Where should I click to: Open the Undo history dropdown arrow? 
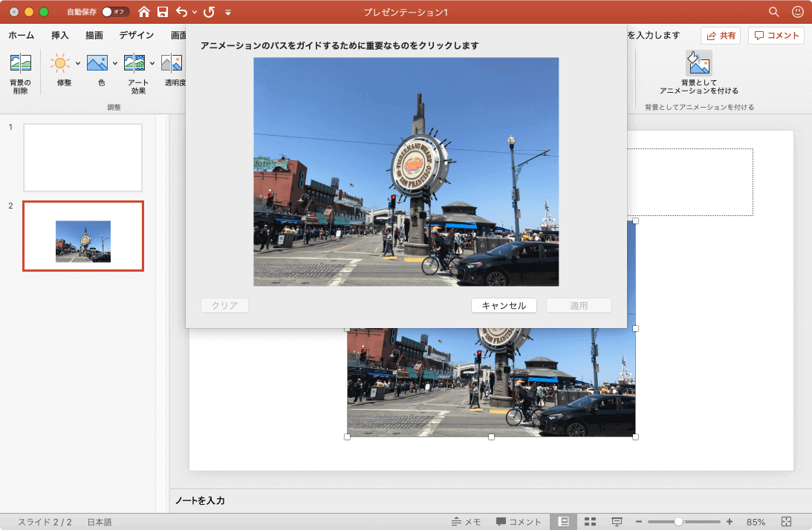coord(195,12)
